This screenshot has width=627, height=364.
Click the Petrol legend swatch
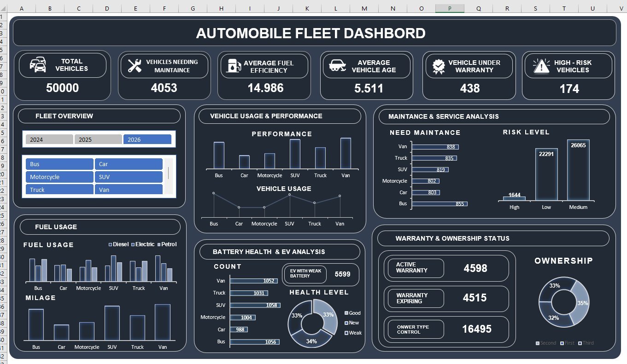158,244
